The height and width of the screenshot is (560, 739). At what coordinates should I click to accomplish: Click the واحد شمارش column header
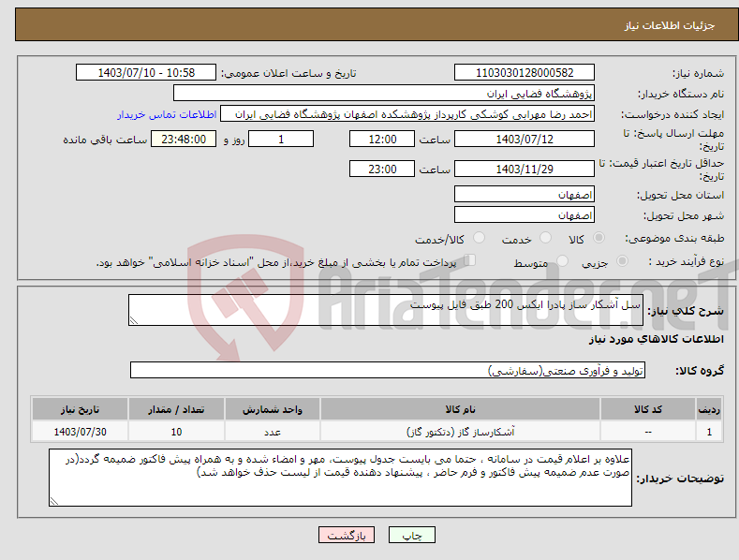273,409
